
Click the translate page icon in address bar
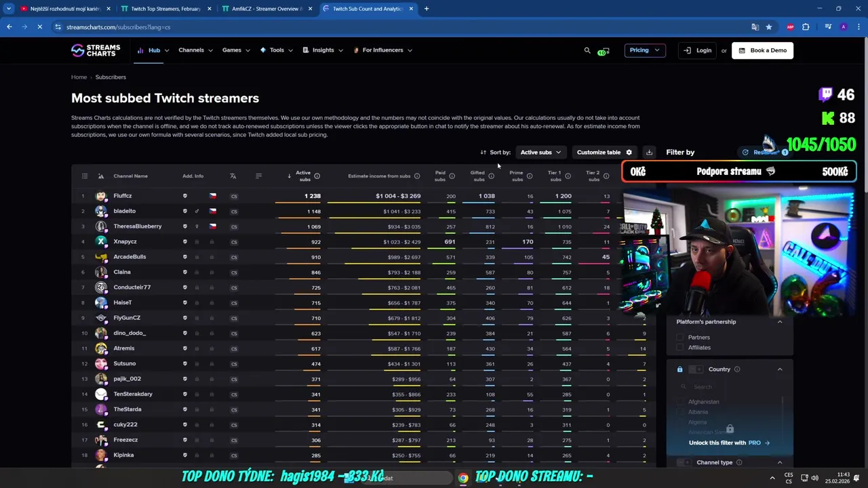(755, 27)
